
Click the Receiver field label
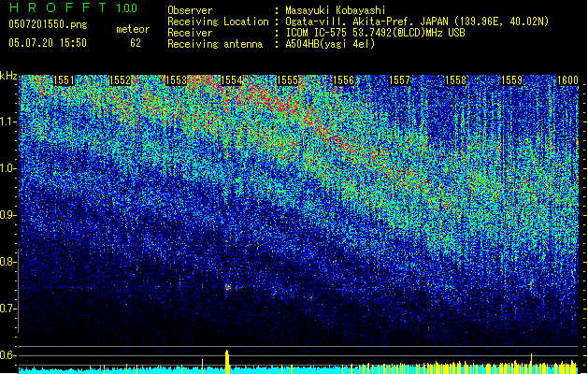tap(190, 33)
